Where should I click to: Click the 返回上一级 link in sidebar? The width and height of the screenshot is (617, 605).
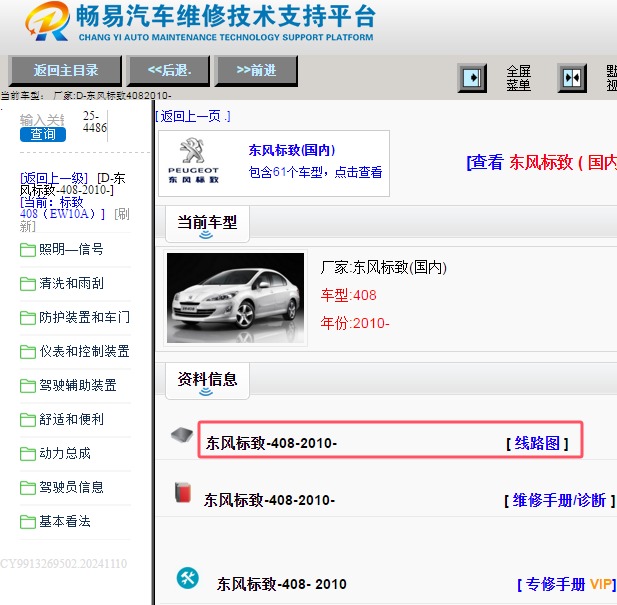54,178
